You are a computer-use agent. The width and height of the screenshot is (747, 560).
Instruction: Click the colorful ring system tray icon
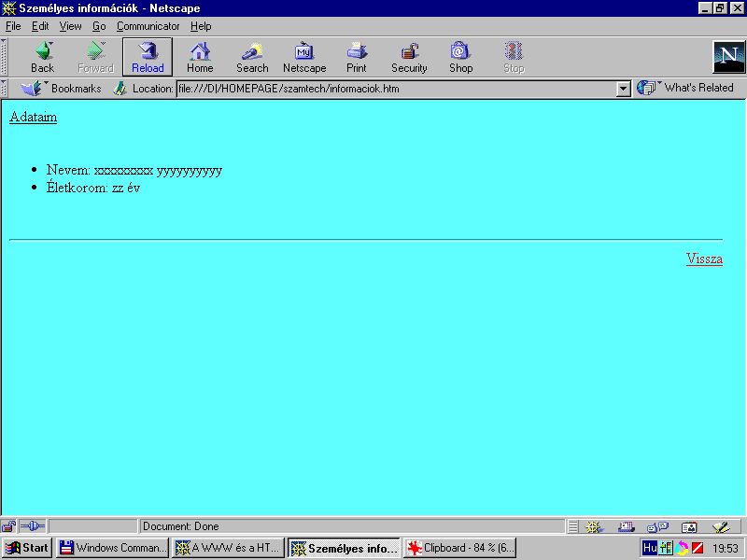[682, 548]
